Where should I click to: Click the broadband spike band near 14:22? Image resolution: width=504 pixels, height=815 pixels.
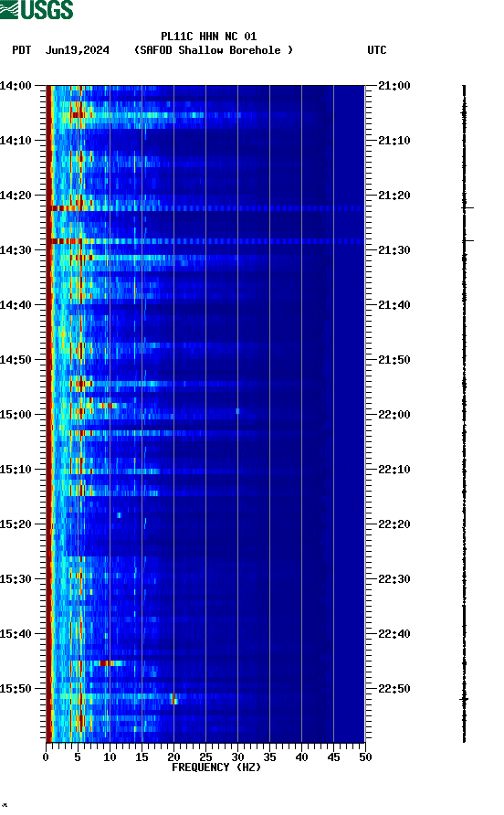click(205, 208)
